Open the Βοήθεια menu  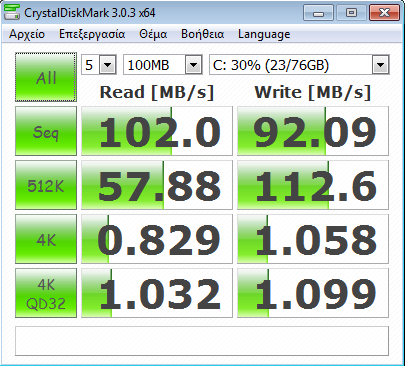(203, 34)
